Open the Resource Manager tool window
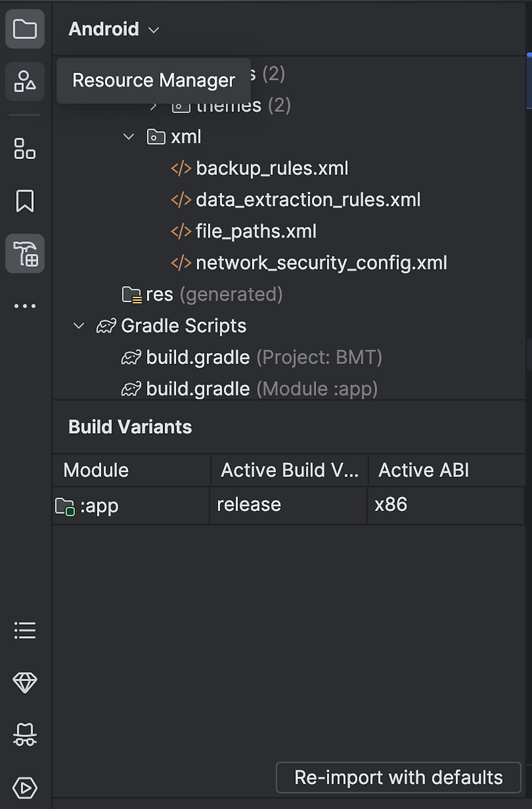This screenshot has height=809, width=532. [x=25, y=82]
